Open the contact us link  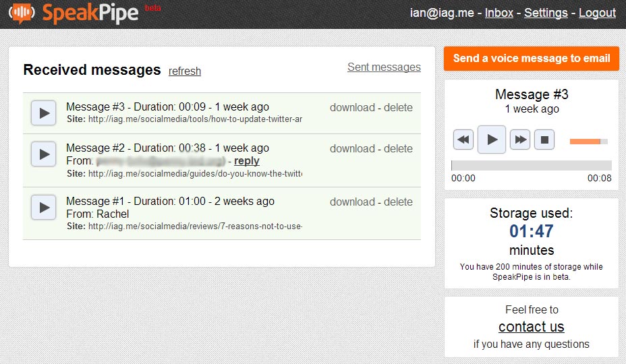(x=532, y=327)
